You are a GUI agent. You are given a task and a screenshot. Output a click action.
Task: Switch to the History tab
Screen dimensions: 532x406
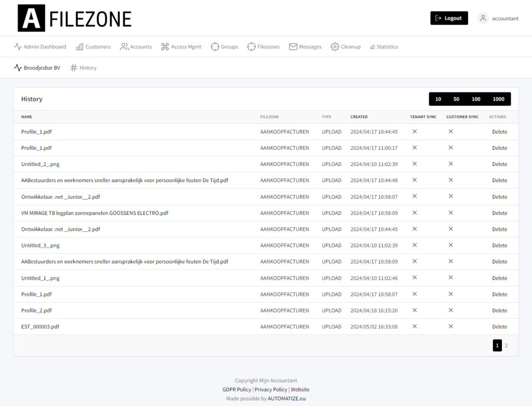pos(84,68)
